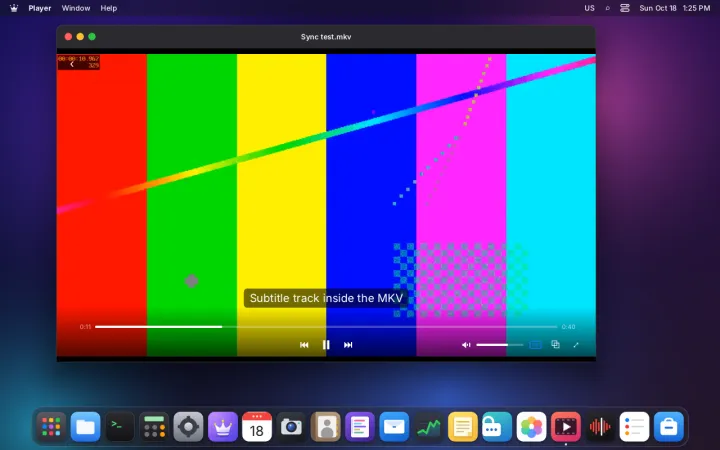Open the Window menu
The height and width of the screenshot is (450, 720).
pos(76,8)
